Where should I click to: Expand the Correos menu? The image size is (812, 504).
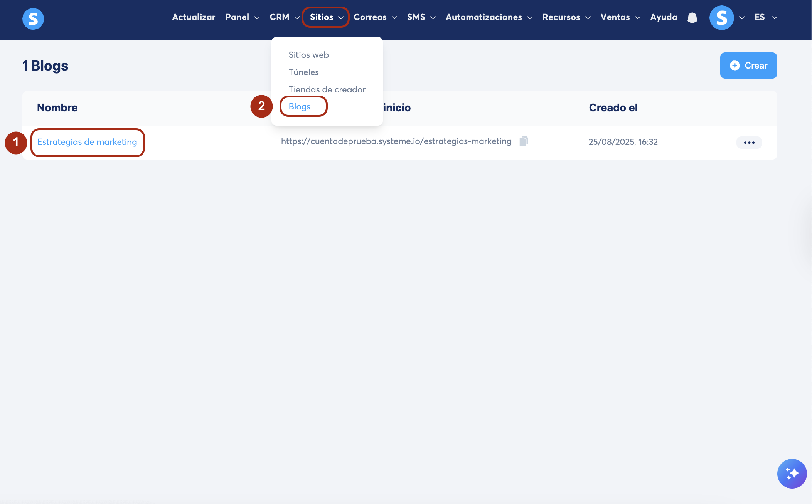tap(375, 17)
